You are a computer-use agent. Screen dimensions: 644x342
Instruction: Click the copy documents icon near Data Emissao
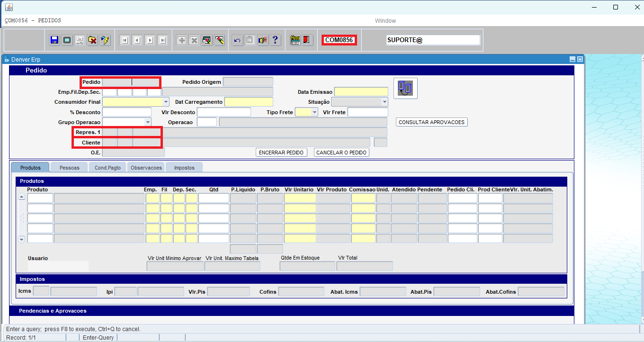[x=405, y=88]
